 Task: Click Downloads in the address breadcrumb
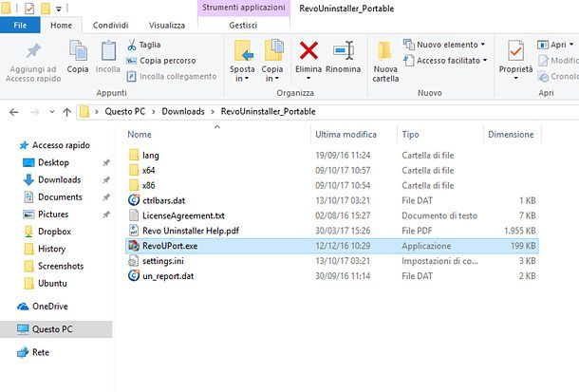[183, 111]
